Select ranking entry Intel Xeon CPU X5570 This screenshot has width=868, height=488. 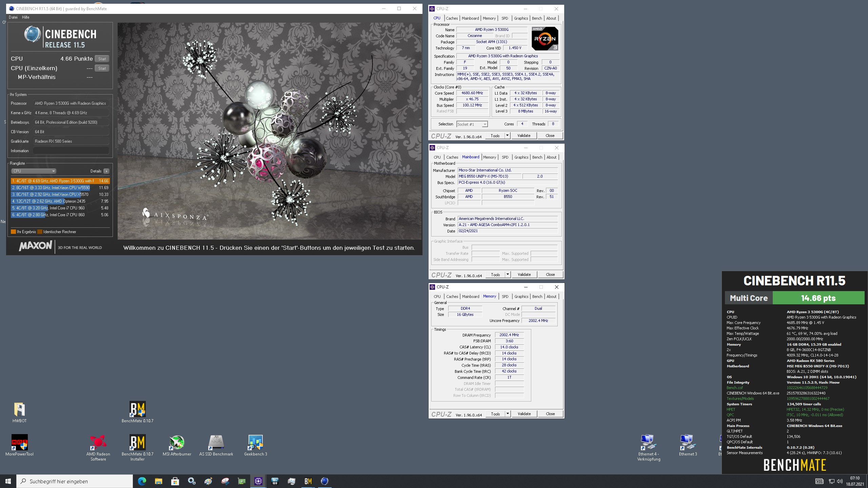[60, 195]
